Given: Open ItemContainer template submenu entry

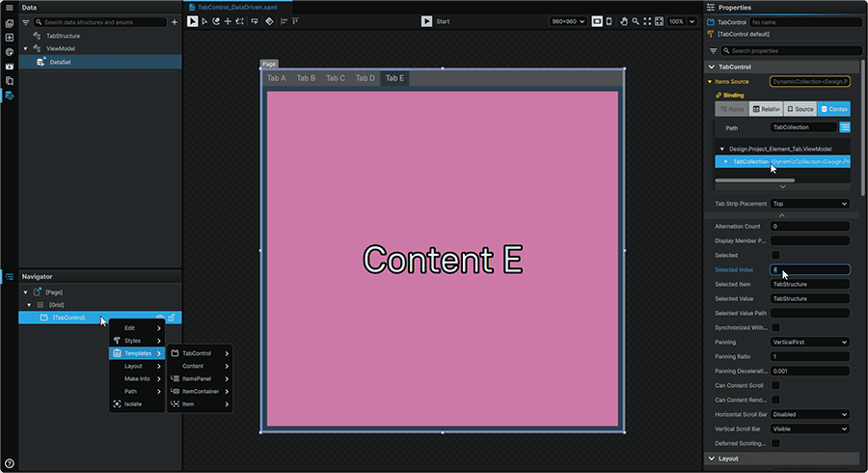Looking at the screenshot, I should (200, 391).
